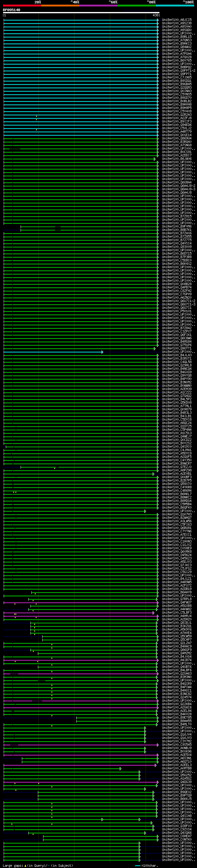Select UniRef100_B6HKL7 label
This screenshot has width=197, height=868.
[x=177, y=494]
